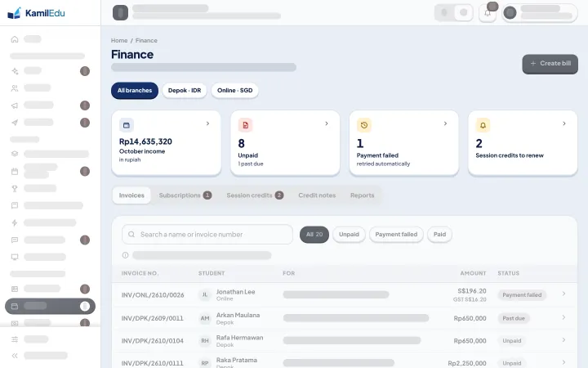Toggle the theme switch in the header
This screenshot has width=588, height=368.
(454, 13)
